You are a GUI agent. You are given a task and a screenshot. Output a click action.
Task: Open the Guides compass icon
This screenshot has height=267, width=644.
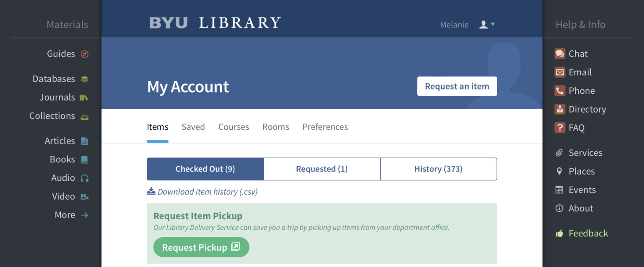click(x=84, y=54)
